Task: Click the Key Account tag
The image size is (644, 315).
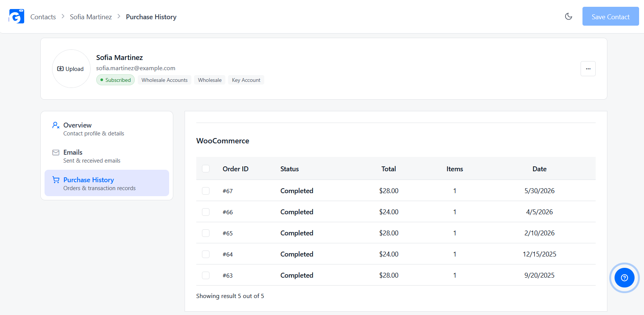Action: [x=246, y=80]
